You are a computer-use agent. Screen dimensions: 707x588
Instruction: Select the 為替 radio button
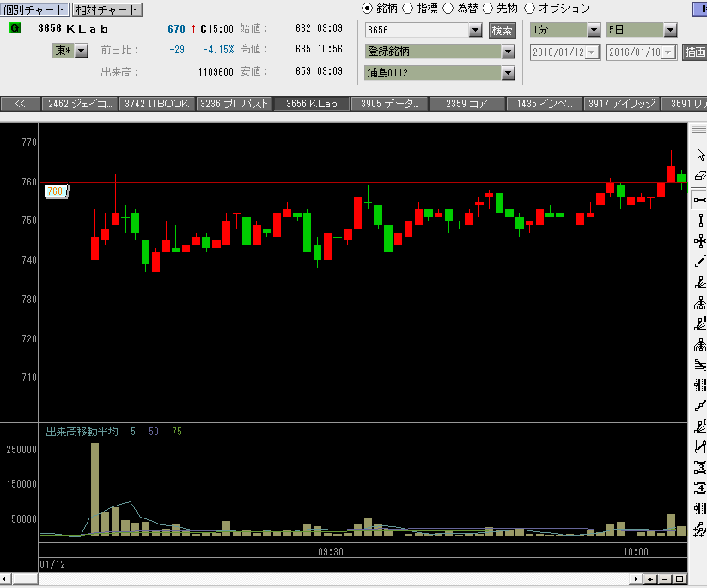pos(448,8)
